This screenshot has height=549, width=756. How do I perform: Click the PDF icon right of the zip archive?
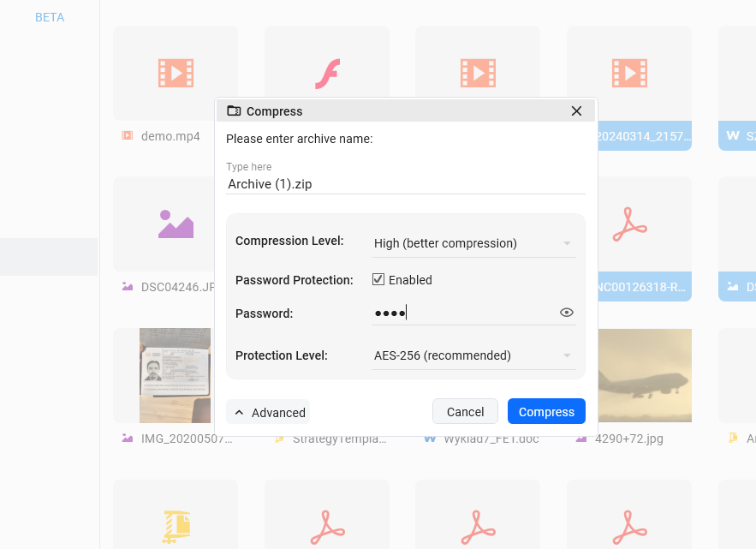pos(327,527)
